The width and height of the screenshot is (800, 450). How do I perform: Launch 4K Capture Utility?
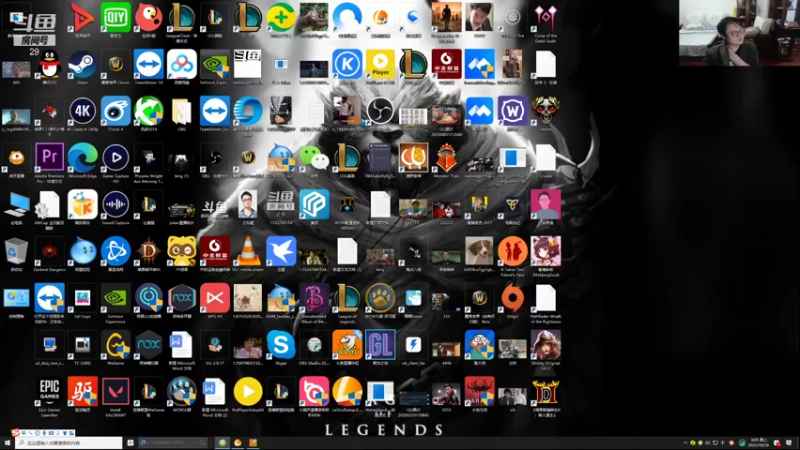[x=82, y=111]
